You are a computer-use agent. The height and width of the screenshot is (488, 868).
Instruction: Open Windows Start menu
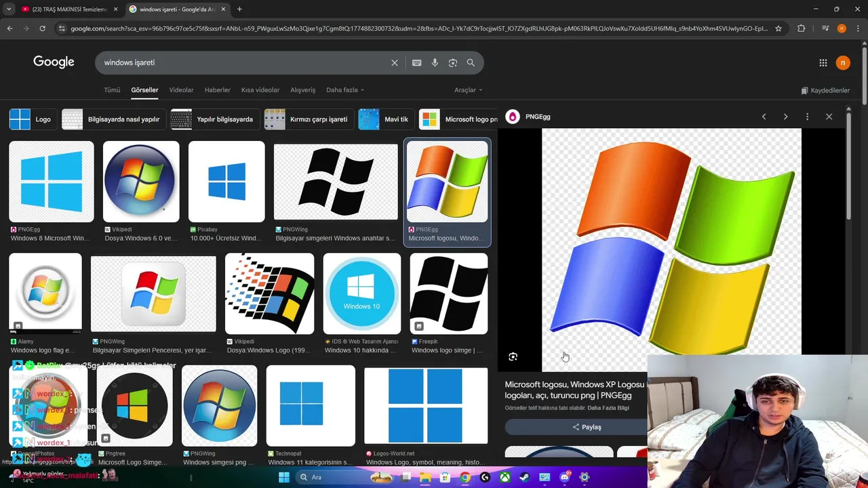tap(284, 477)
